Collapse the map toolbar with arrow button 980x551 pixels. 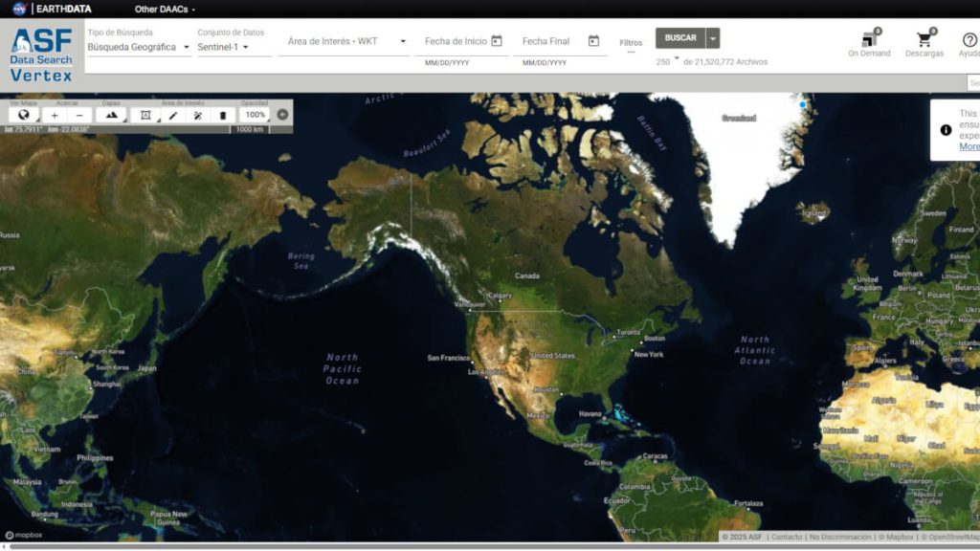click(x=282, y=115)
